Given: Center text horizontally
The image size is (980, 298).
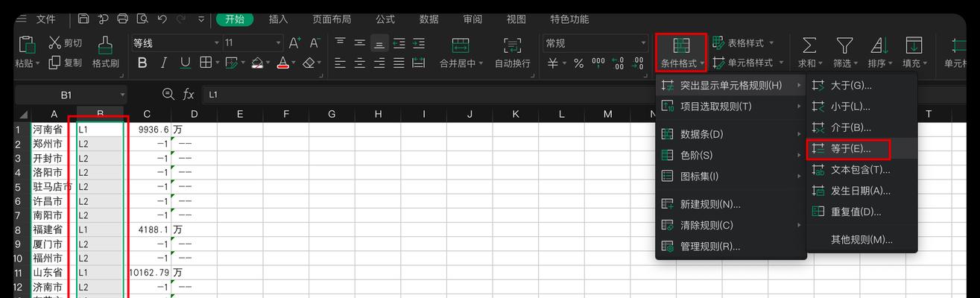Looking at the screenshot, I should (360, 63).
